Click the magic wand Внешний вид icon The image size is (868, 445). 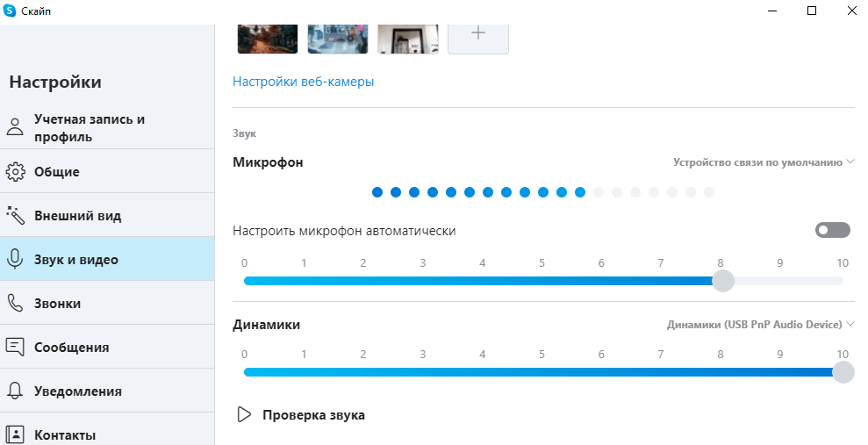(x=15, y=215)
